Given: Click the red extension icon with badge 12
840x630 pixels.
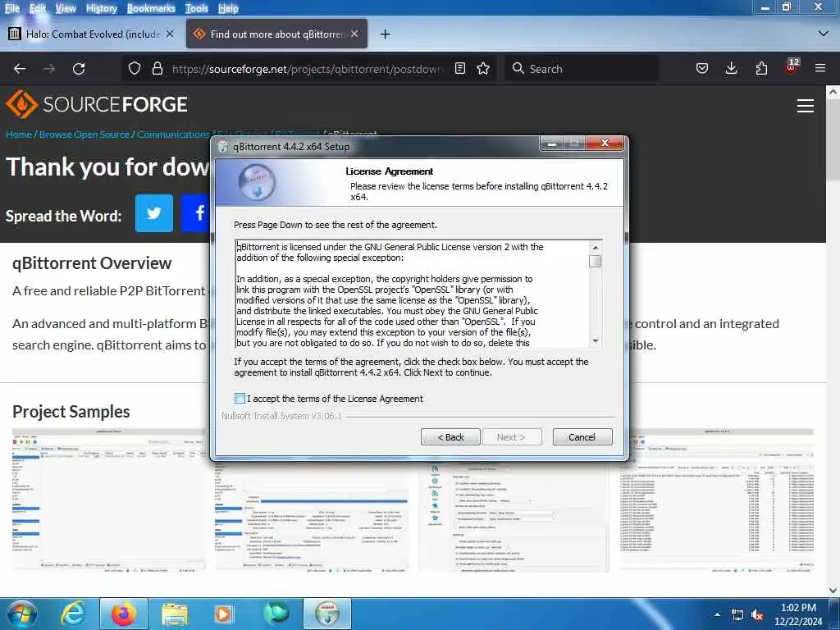Looking at the screenshot, I should coord(792,67).
